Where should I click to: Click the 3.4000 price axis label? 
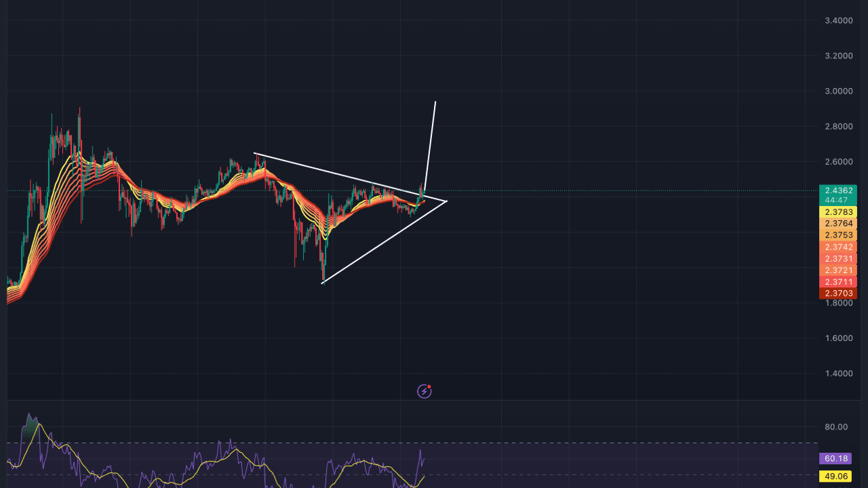839,20
